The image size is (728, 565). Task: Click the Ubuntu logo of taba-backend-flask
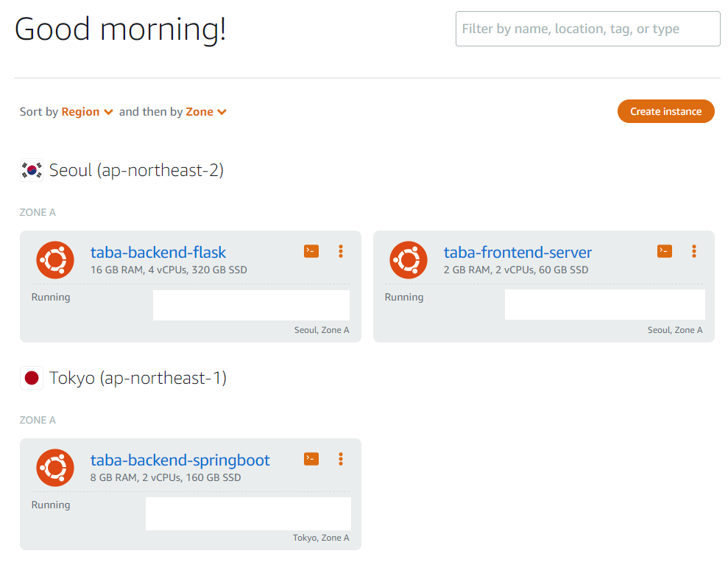coord(55,260)
